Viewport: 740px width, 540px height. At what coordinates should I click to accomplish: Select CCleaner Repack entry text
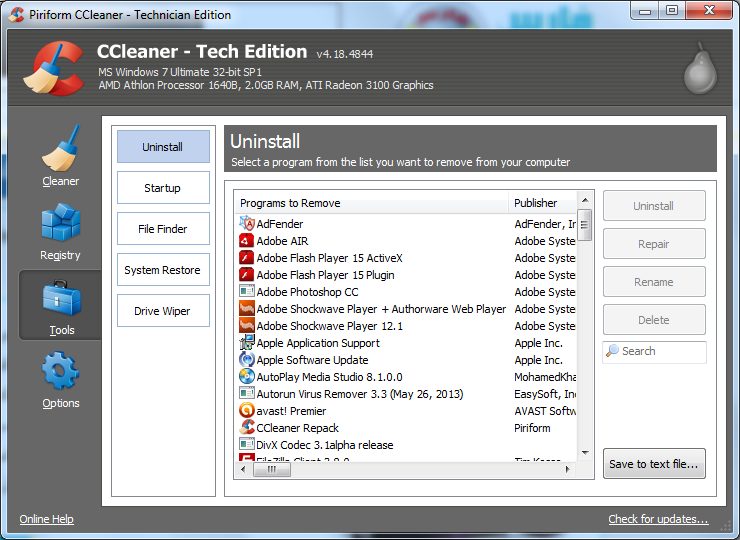(297, 428)
